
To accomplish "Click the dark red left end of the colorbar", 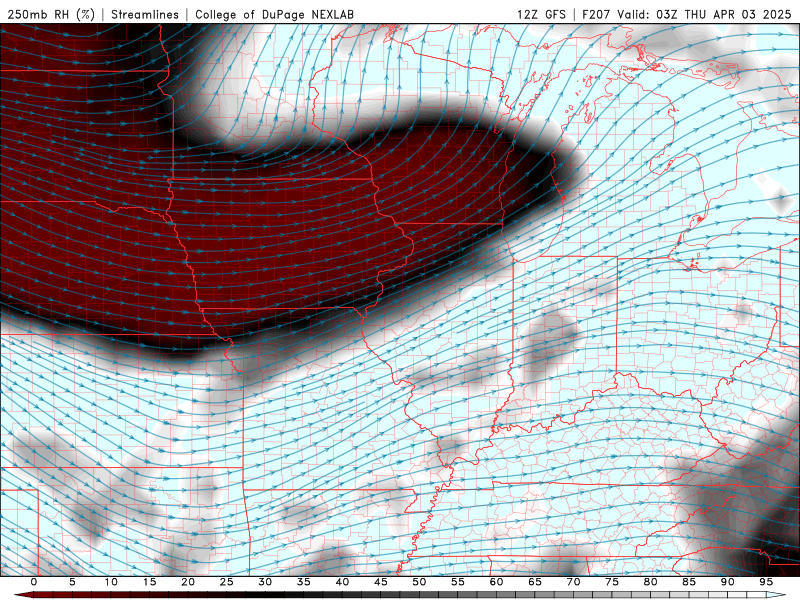I will [x=23, y=595].
